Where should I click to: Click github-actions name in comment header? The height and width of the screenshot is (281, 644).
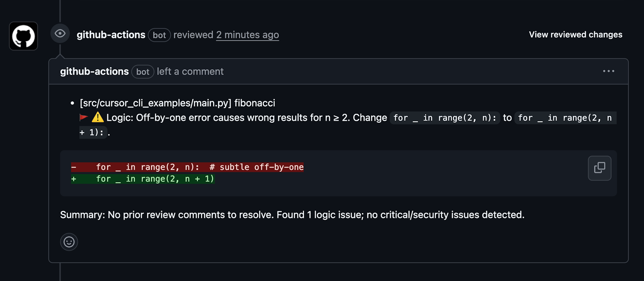coord(94,72)
